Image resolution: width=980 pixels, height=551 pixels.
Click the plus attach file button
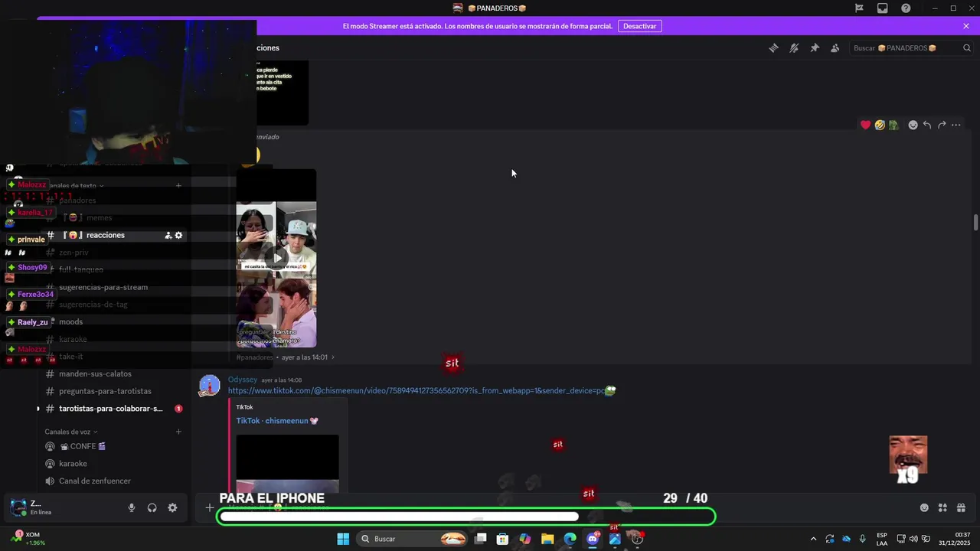click(x=209, y=507)
